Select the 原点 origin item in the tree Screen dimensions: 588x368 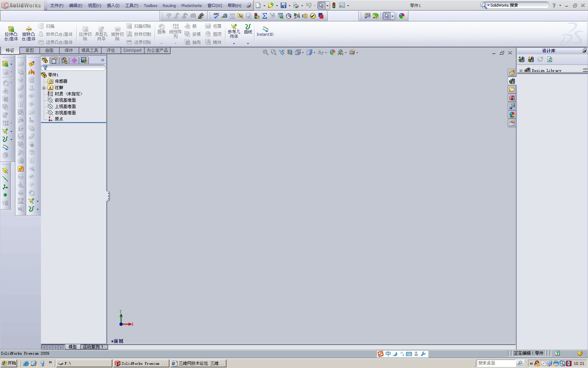click(x=58, y=119)
